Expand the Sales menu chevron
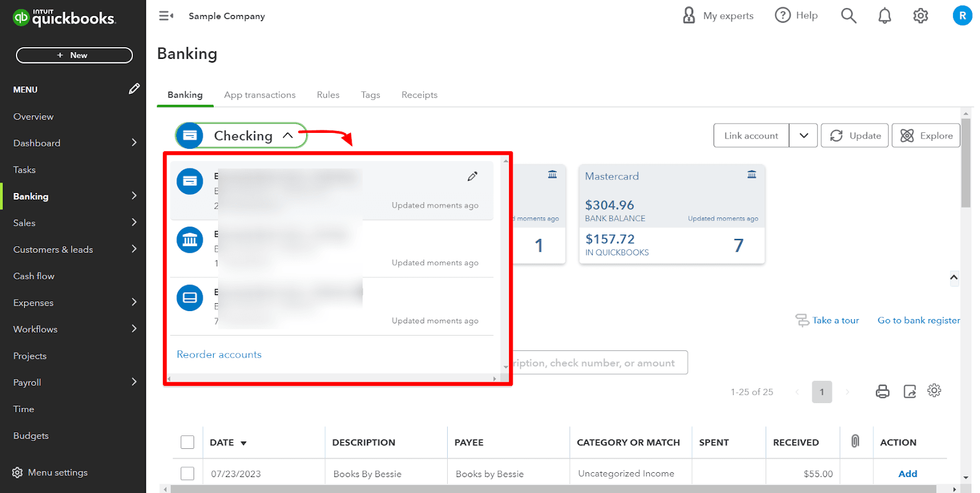Viewport: 980px width, 493px height. click(x=134, y=222)
